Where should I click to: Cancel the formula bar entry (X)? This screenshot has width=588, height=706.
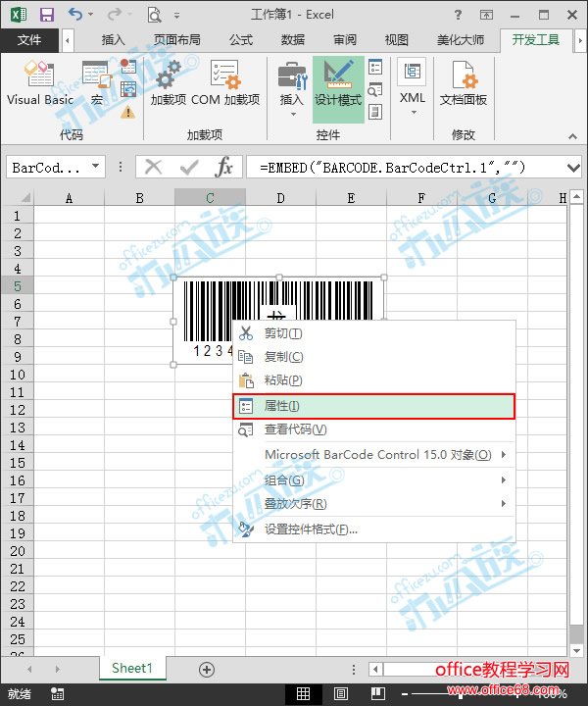click(153, 168)
